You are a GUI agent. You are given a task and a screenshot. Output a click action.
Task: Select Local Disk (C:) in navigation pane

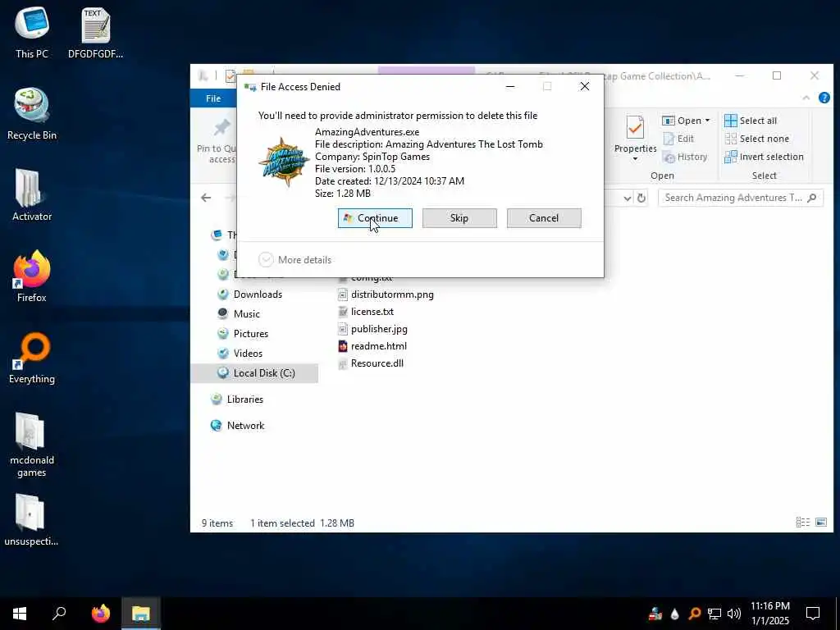(x=254, y=373)
